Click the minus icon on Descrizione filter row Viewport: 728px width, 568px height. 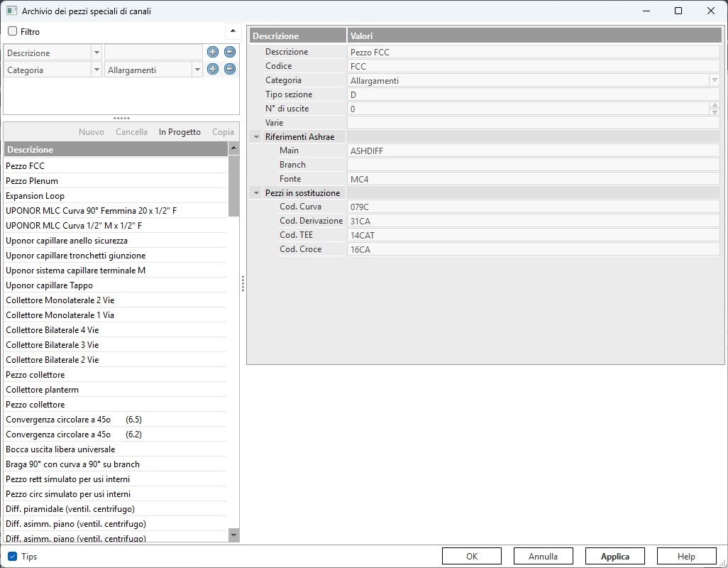(230, 52)
